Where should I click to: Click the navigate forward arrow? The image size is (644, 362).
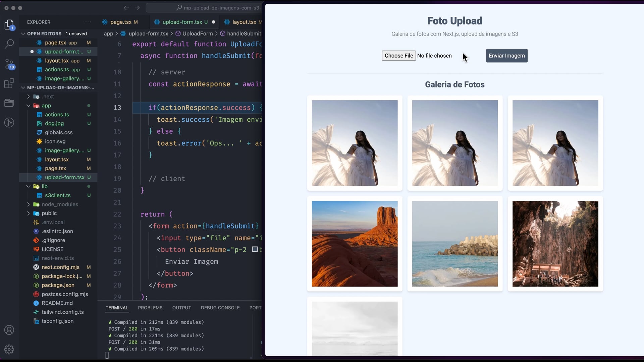pos(137,8)
